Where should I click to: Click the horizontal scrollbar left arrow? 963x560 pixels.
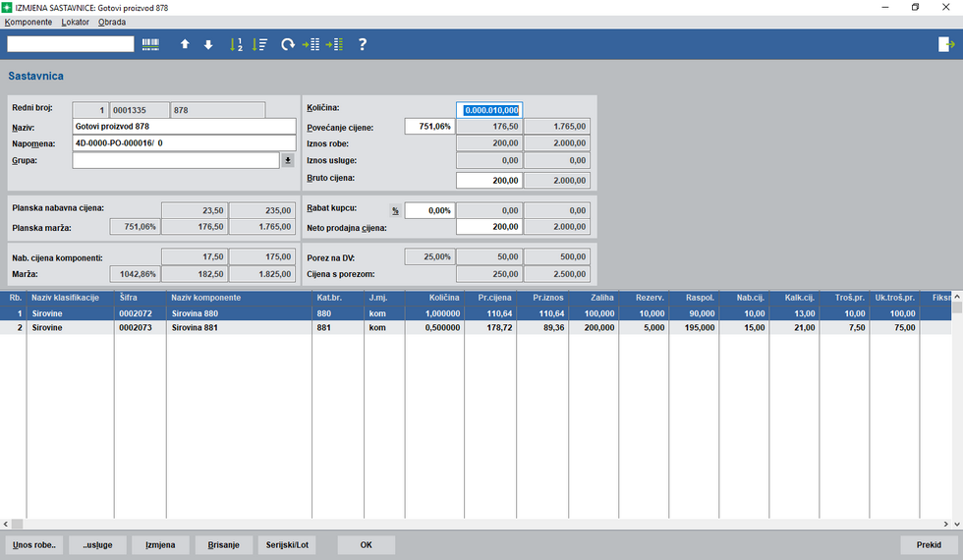click(6, 525)
